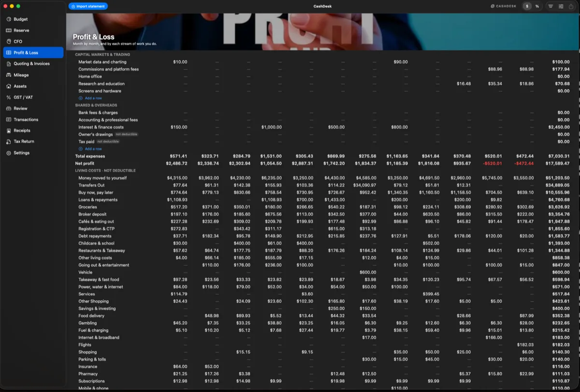Select the Market data and charting row label
This screenshot has height=392, width=580.
(102, 62)
